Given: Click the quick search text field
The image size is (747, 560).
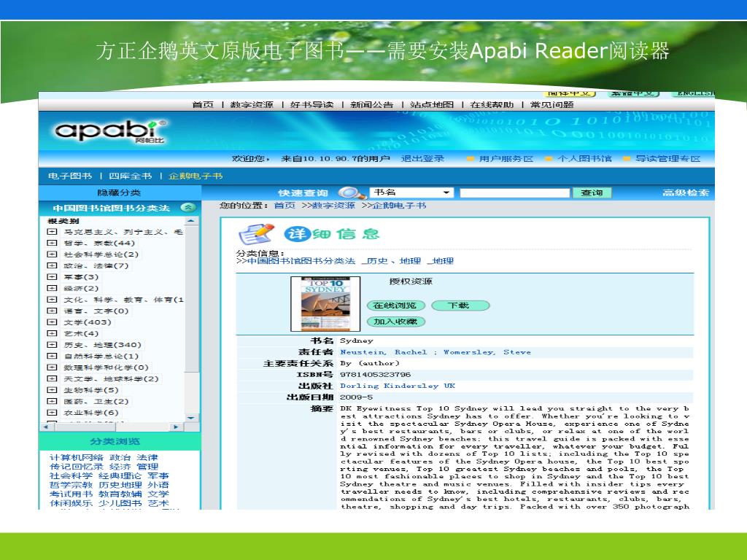Looking at the screenshot, I should pyautogui.click(x=515, y=192).
